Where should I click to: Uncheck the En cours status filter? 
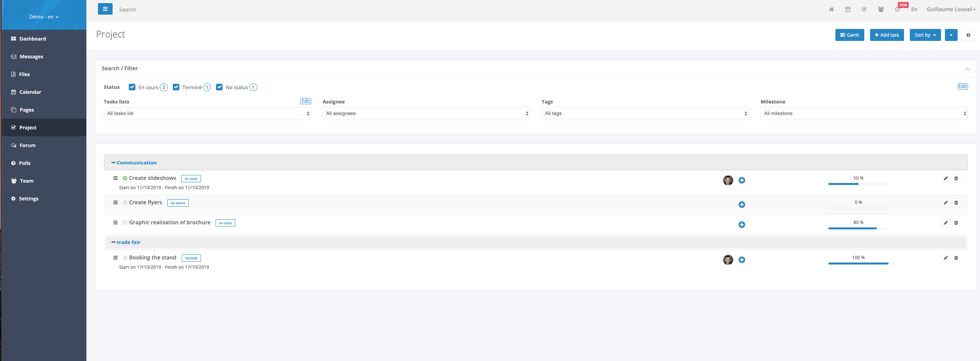coord(132,87)
